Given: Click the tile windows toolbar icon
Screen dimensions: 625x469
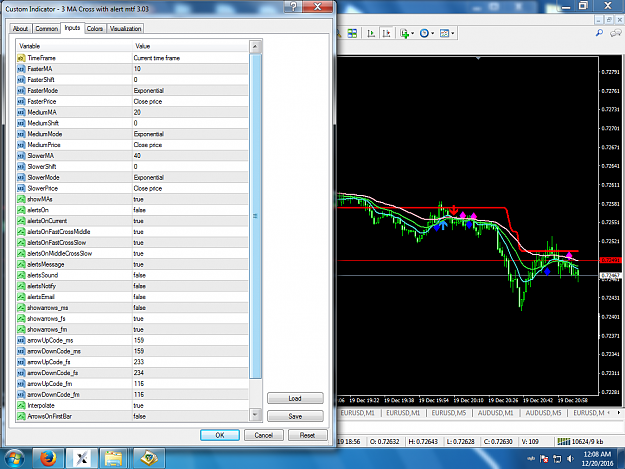Looking at the screenshot, I should tap(352, 33).
